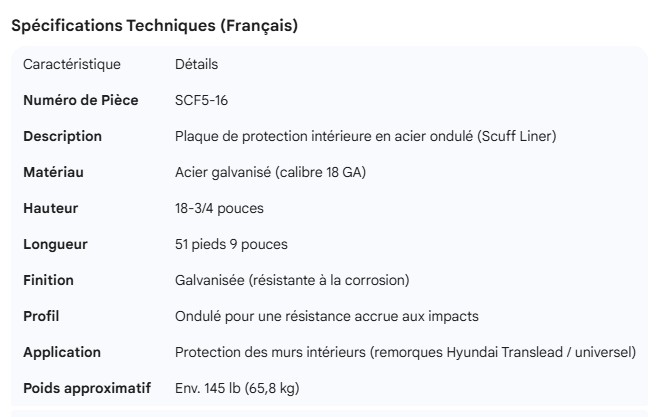Select the Ondulé profile detail text
This screenshot has width=657, height=417.
pyautogui.click(x=326, y=317)
